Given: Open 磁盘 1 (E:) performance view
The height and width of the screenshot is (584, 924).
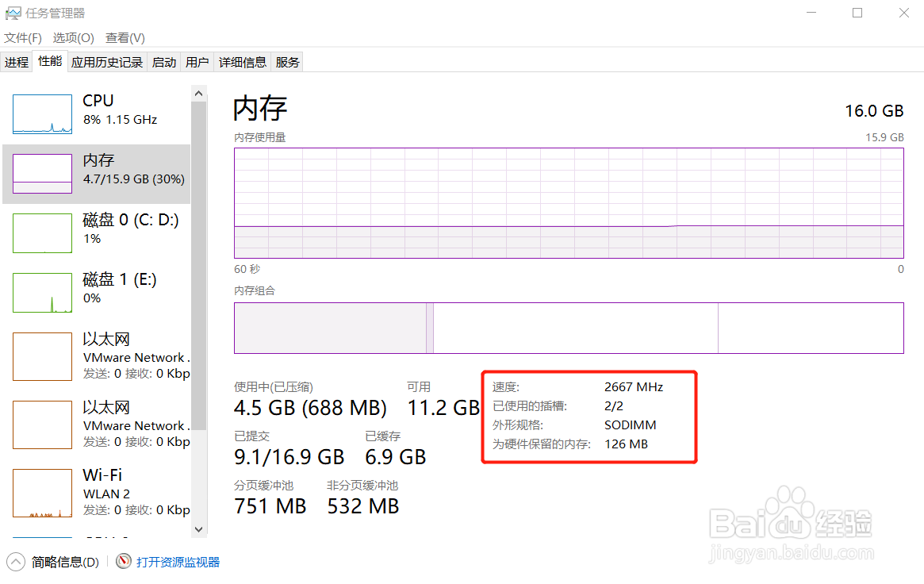Looking at the screenshot, I should [97, 292].
